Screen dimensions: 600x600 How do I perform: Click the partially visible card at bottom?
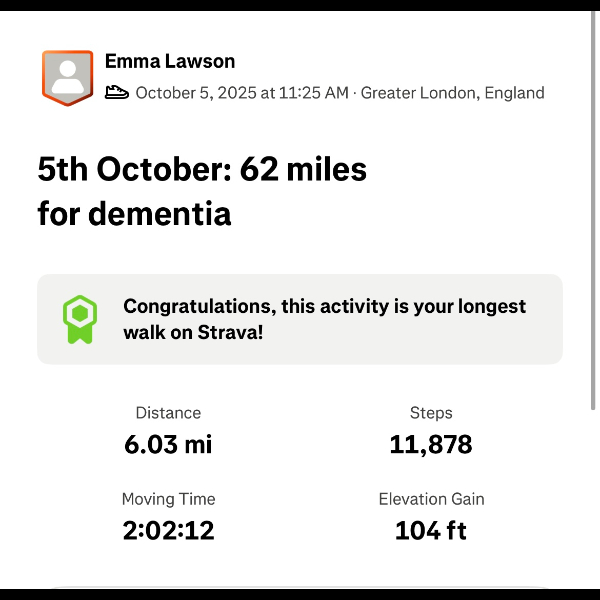click(x=300, y=588)
